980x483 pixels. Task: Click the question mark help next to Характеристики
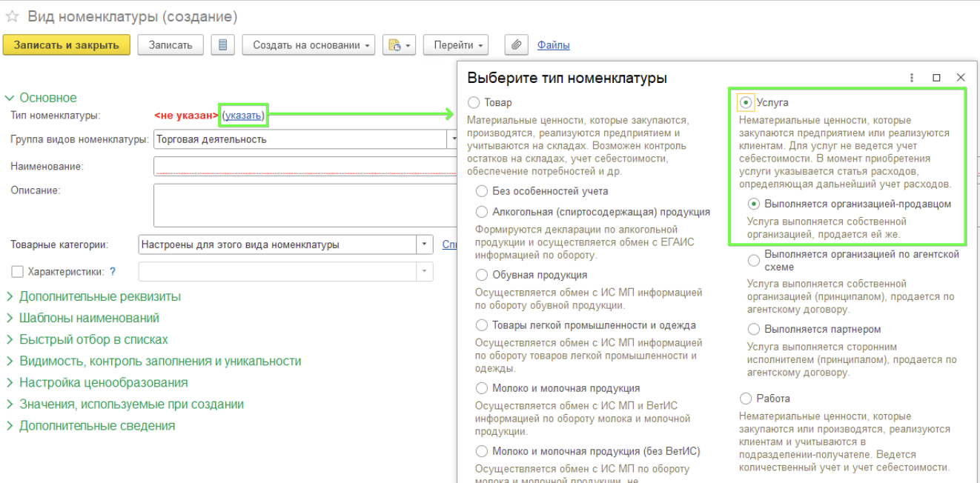pos(113,272)
